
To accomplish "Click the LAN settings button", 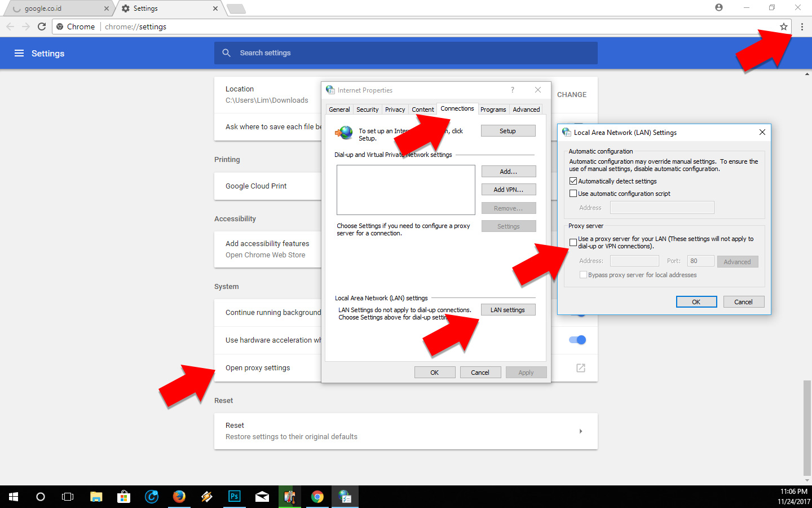I will coord(508,309).
